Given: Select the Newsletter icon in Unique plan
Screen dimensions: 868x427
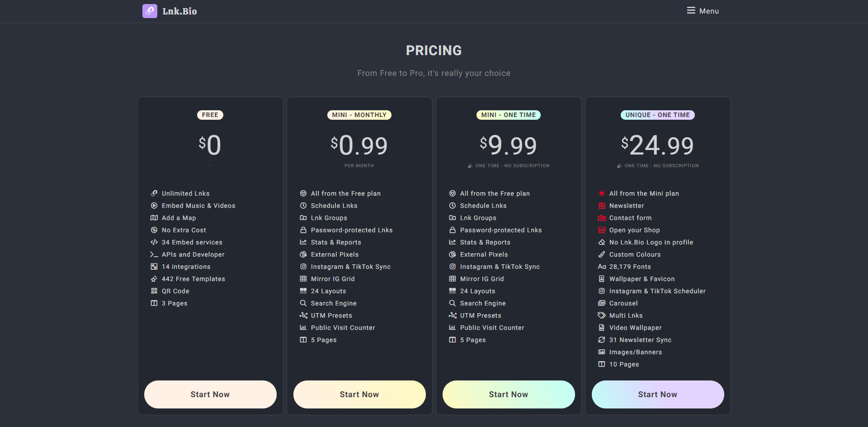Looking at the screenshot, I should 602,206.
